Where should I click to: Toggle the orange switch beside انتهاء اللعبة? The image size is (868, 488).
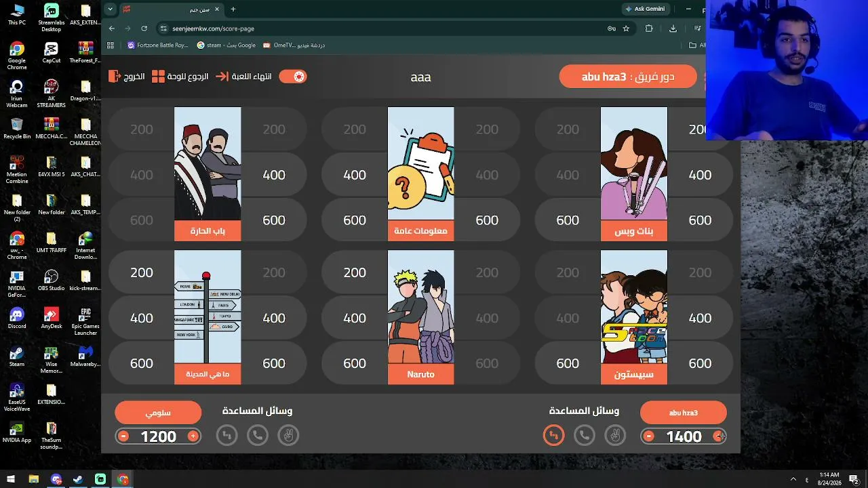pos(292,77)
